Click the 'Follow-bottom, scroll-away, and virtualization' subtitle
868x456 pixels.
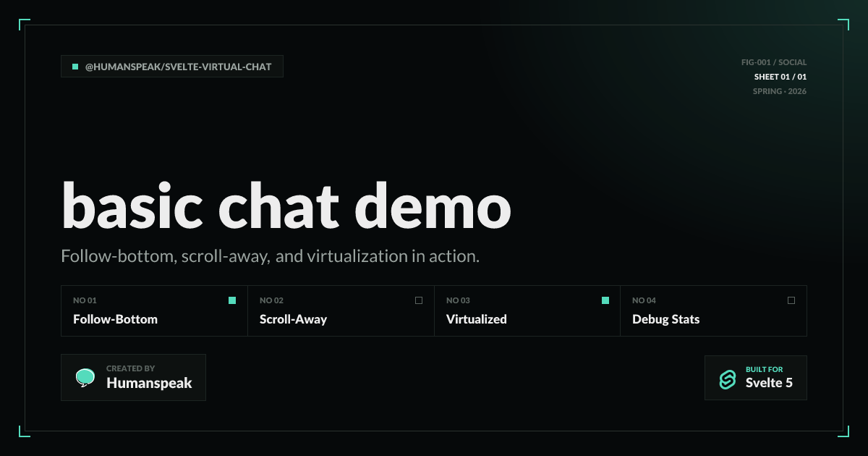(271, 256)
